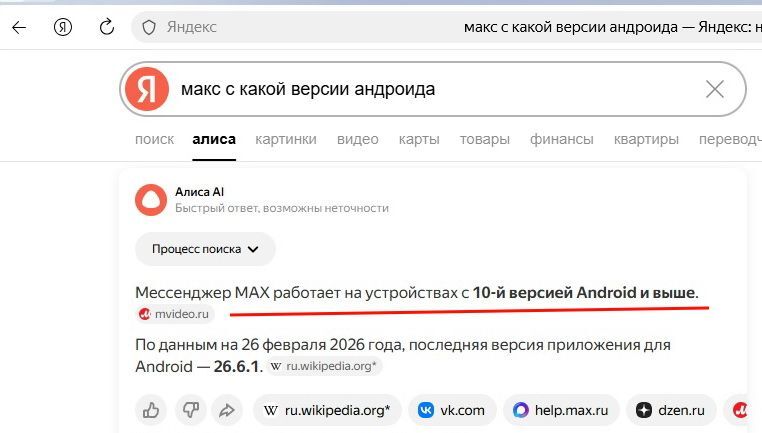762x433 pixels.
Task: Dislike the answer with thumbs down
Action: click(x=190, y=410)
